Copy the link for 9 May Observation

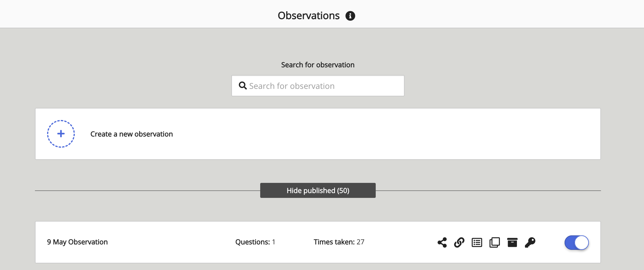coord(459,243)
